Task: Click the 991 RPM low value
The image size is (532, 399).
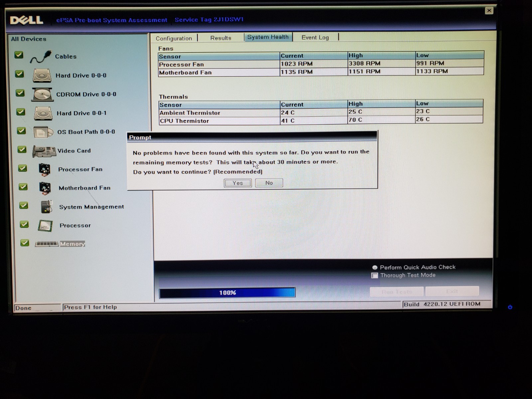Action: 430,63
